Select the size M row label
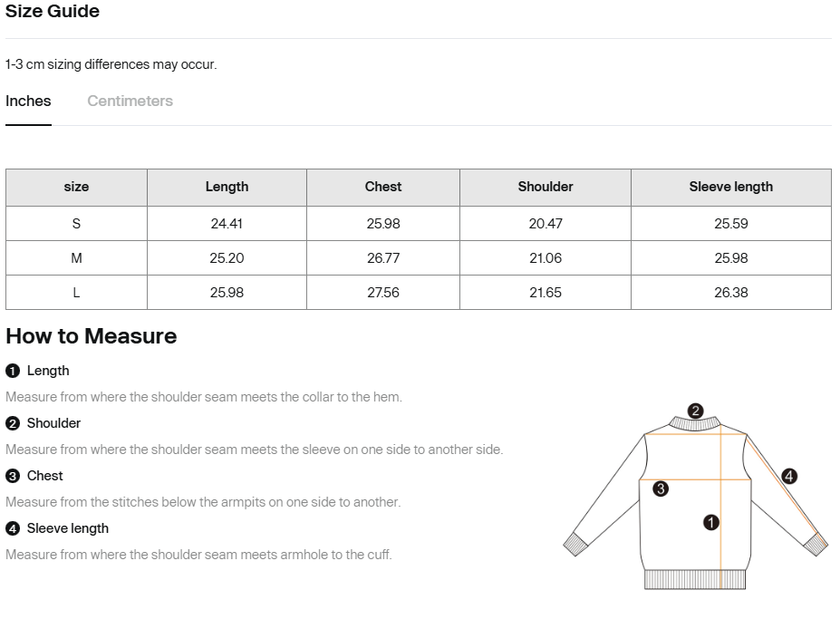This screenshot has width=840, height=619. pyautogui.click(x=76, y=258)
